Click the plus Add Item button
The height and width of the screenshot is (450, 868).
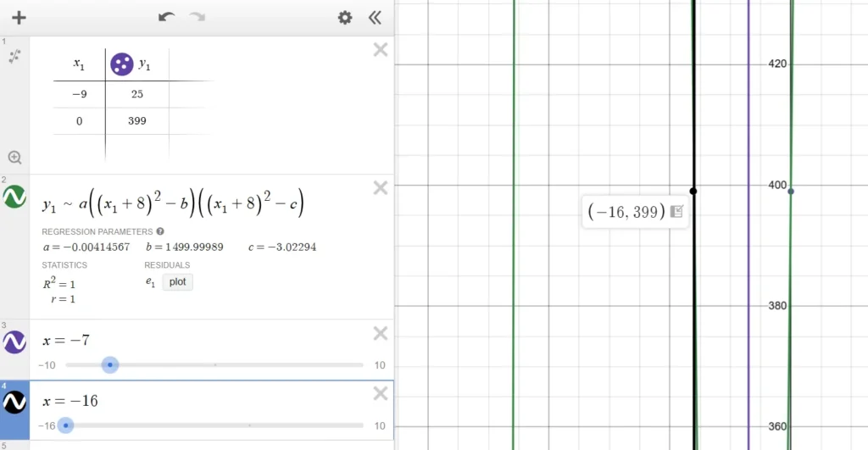click(19, 18)
